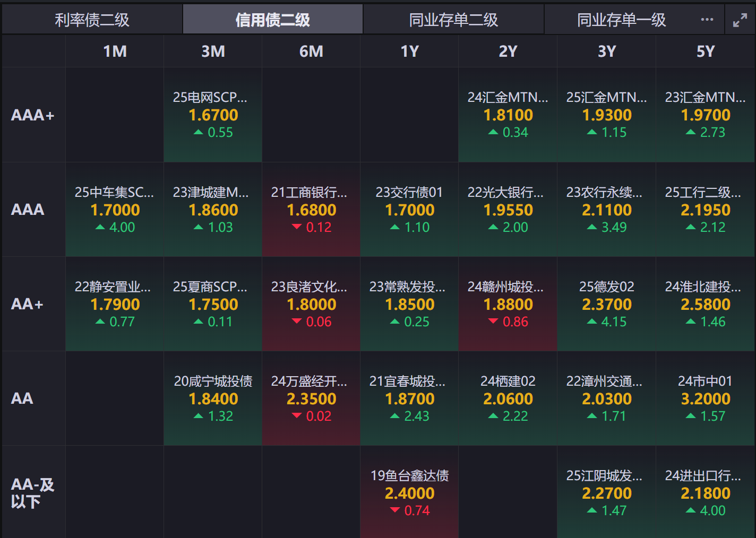
Task: Expand the panel to full screen
Action: (x=740, y=20)
